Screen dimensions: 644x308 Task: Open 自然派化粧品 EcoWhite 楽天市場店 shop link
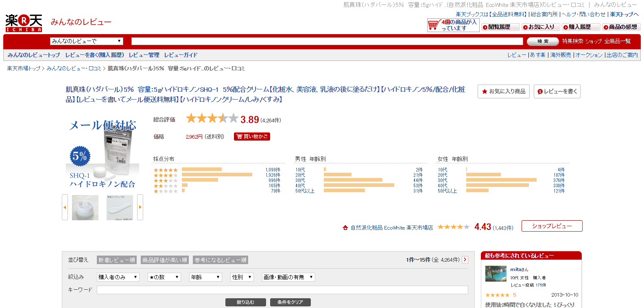tap(392, 228)
